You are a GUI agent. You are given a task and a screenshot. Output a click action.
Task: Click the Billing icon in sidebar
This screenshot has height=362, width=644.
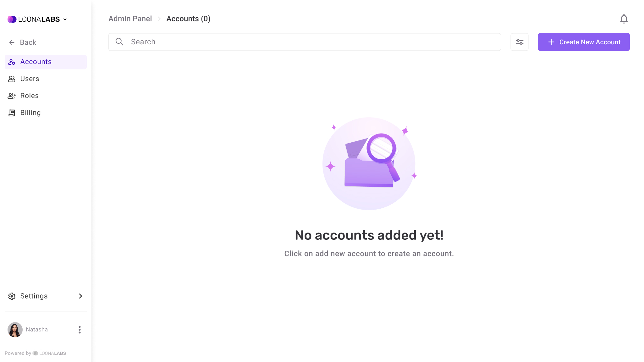click(x=12, y=113)
